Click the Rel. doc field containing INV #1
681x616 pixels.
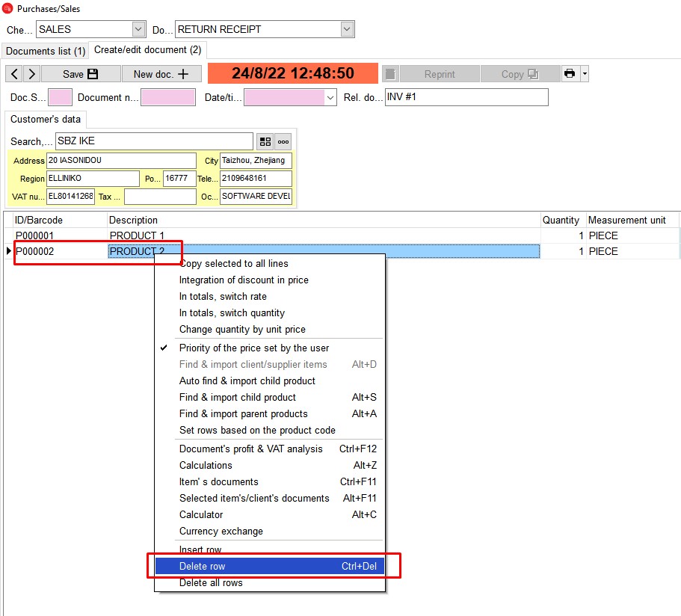click(x=466, y=97)
